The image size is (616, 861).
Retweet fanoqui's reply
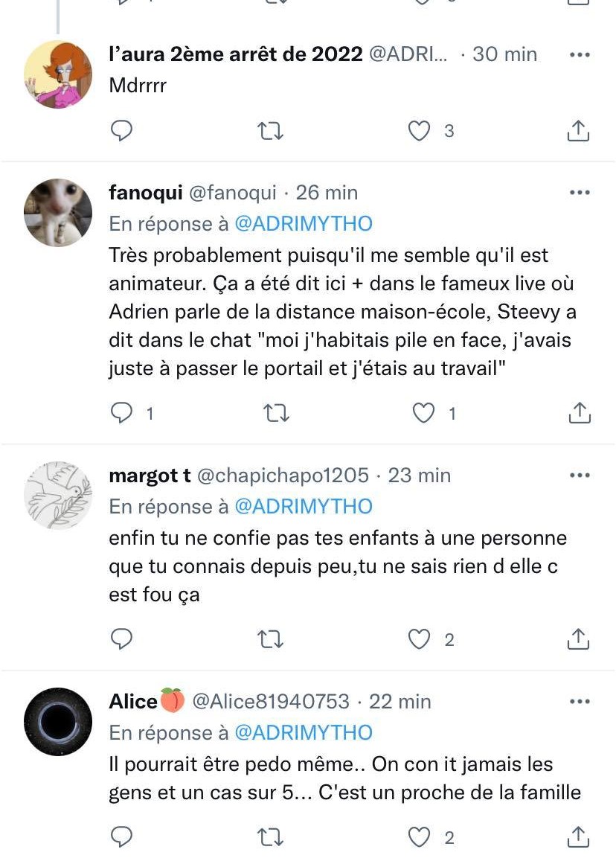[x=277, y=413]
